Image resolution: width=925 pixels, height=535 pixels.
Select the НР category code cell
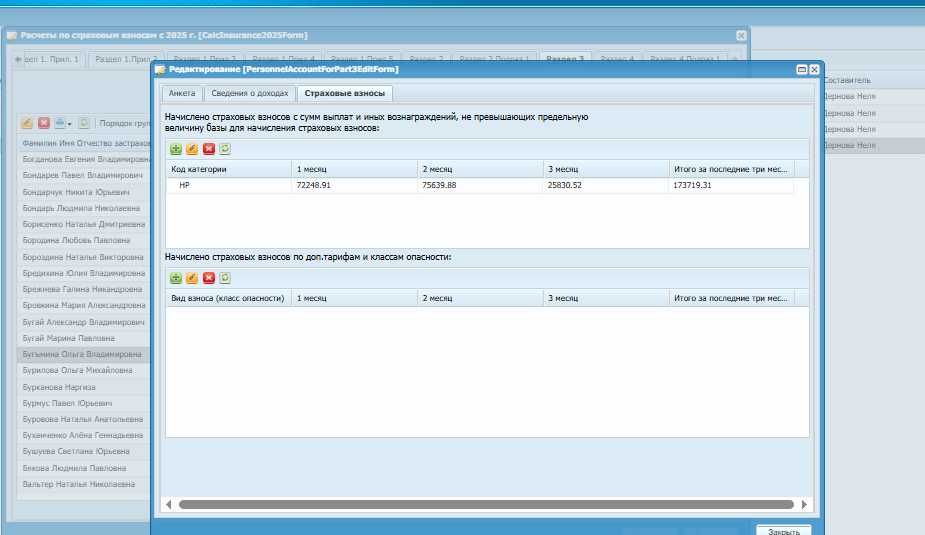(229, 185)
